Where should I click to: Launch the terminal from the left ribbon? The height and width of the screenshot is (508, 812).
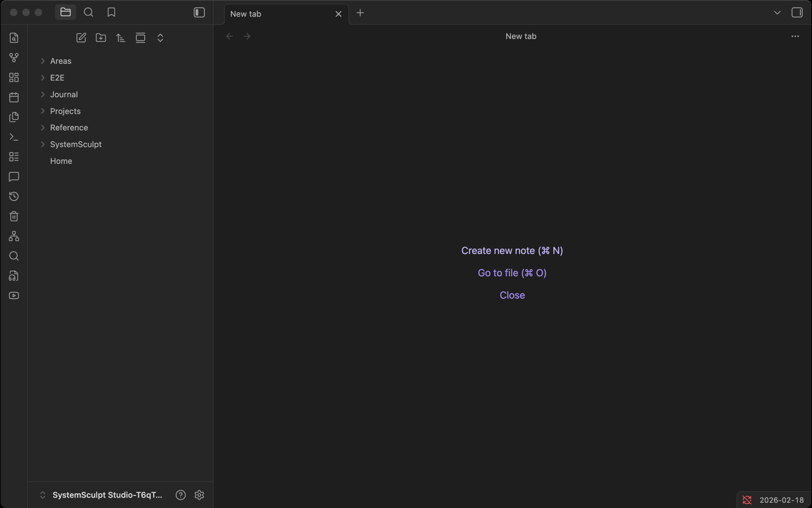tap(13, 137)
